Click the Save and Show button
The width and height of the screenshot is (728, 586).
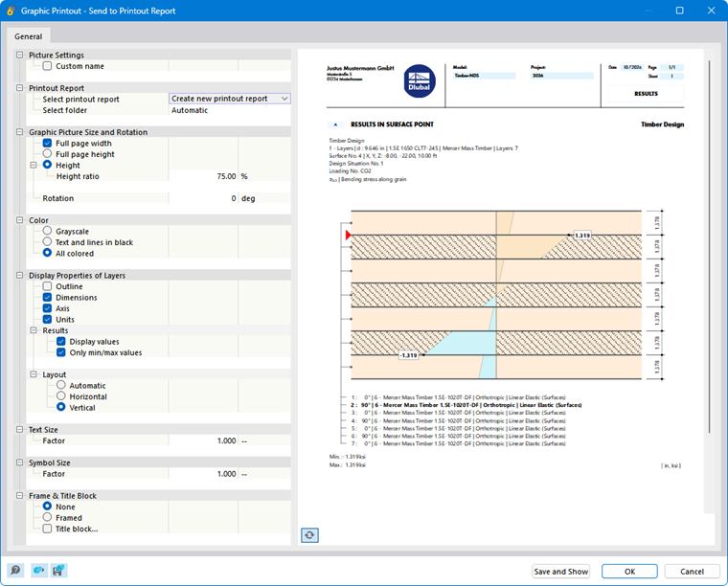pyautogui.click(x=561, y=572)
